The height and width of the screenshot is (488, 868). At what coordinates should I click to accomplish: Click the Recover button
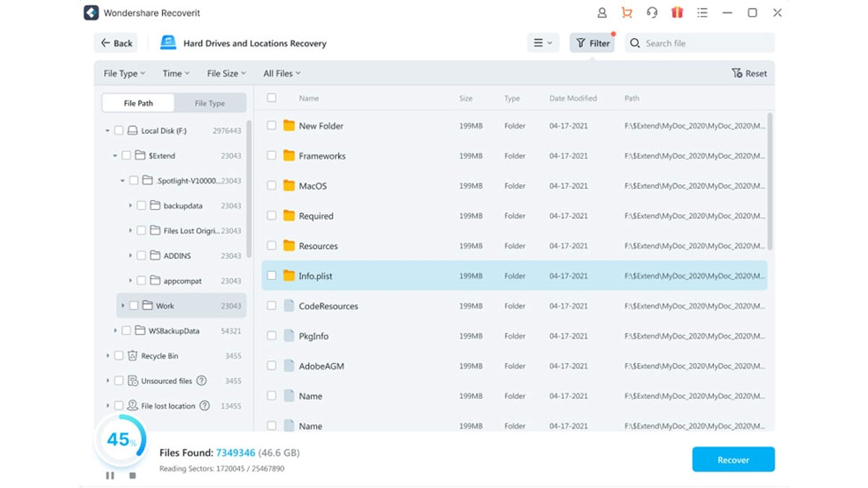click(x=733, y=459)
